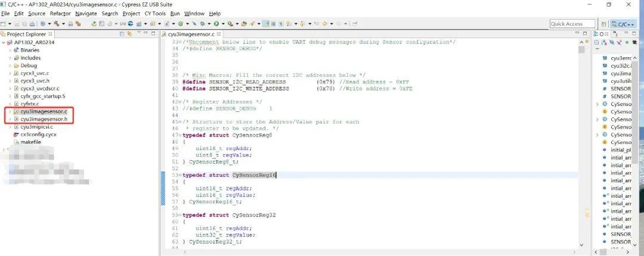Launch the green Run button in toolbar
The image size is (644, 256).
216,24
